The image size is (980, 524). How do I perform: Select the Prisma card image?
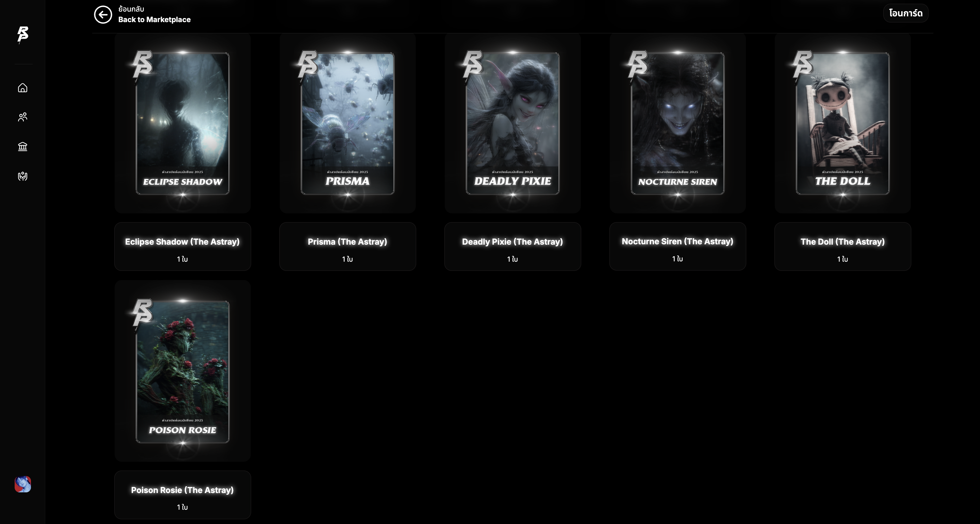(348, 123)
